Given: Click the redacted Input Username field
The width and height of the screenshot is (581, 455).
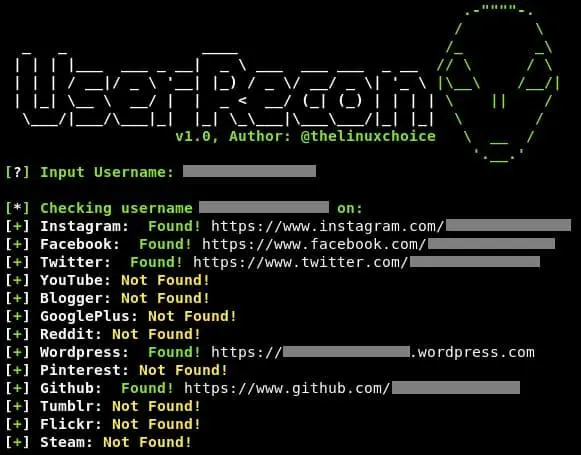Looking at the screenshot, I should click(249, 171).
